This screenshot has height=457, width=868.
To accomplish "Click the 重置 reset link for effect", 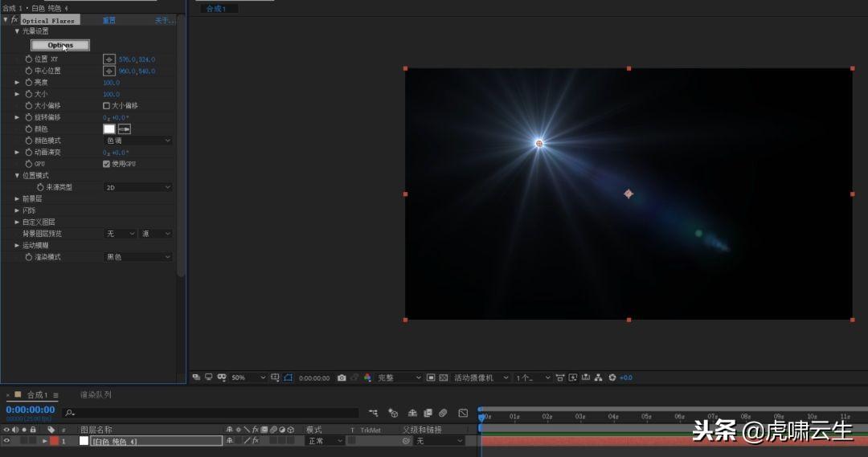I will 108,20.
